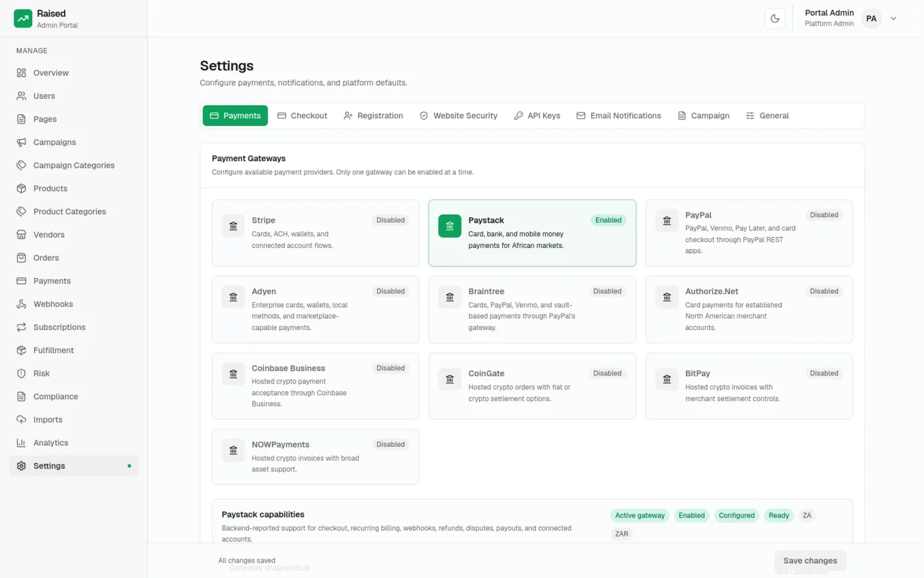Select the Authorize.Net gateway card
Image resolution: width=924 pixels, height=578 pixels.
749,310
